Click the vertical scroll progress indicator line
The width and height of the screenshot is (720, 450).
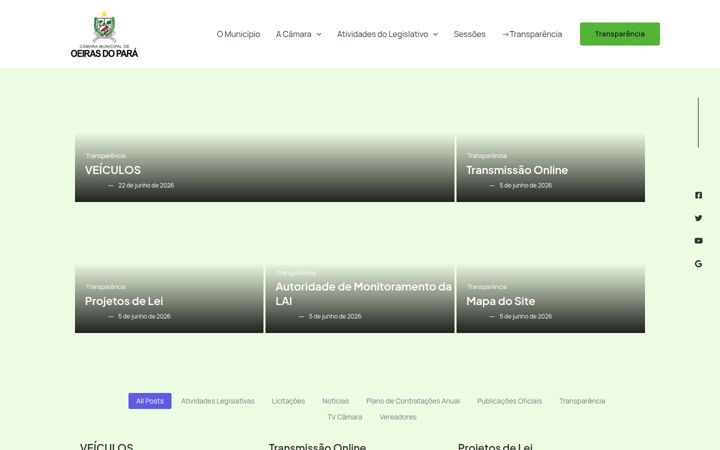point(698,122)
